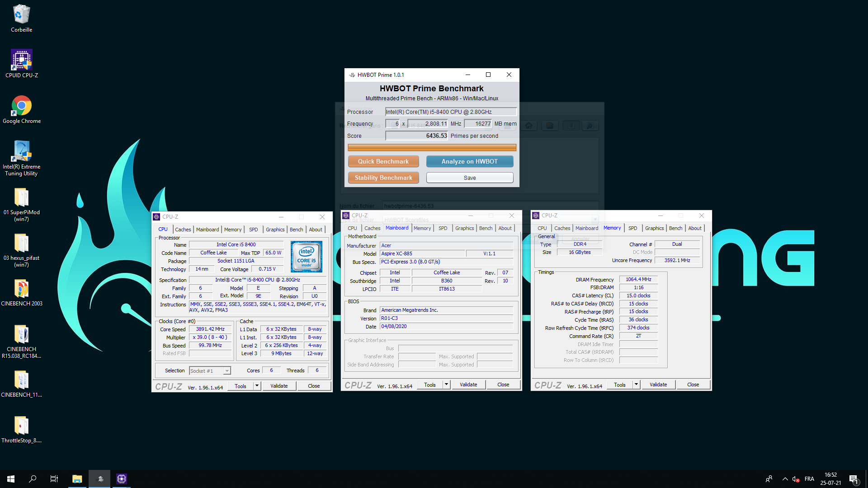Open the notification center icon

click(x=854, y=479)
